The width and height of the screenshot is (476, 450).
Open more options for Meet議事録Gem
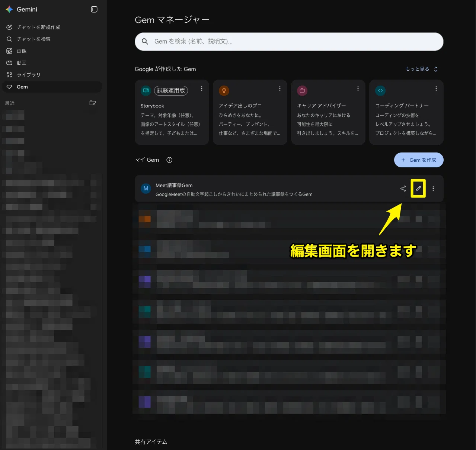[x=433, y=189]
